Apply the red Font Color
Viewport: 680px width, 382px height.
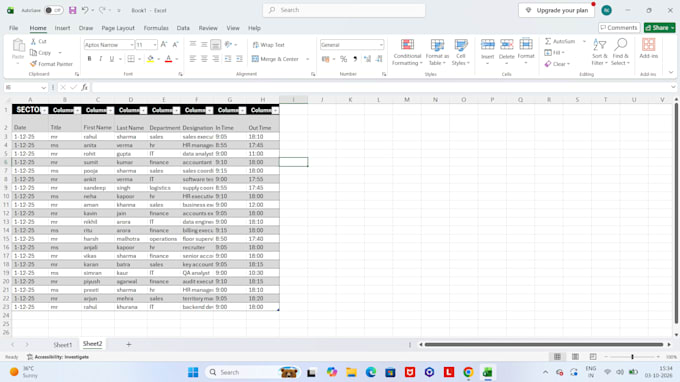coord(168,59)
